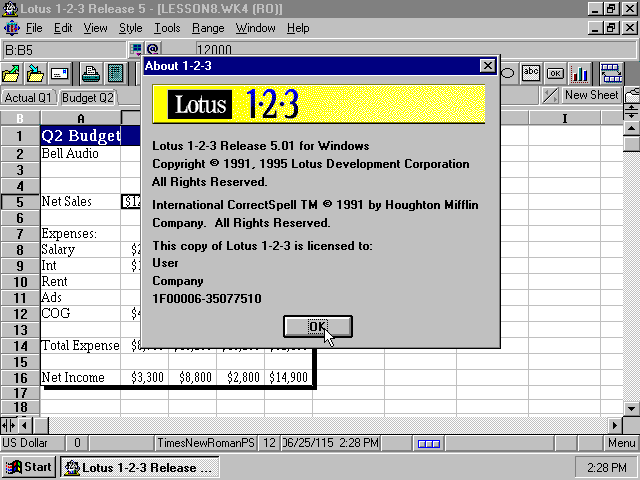
Task: Open the File menu
Action: coord(34,28)
